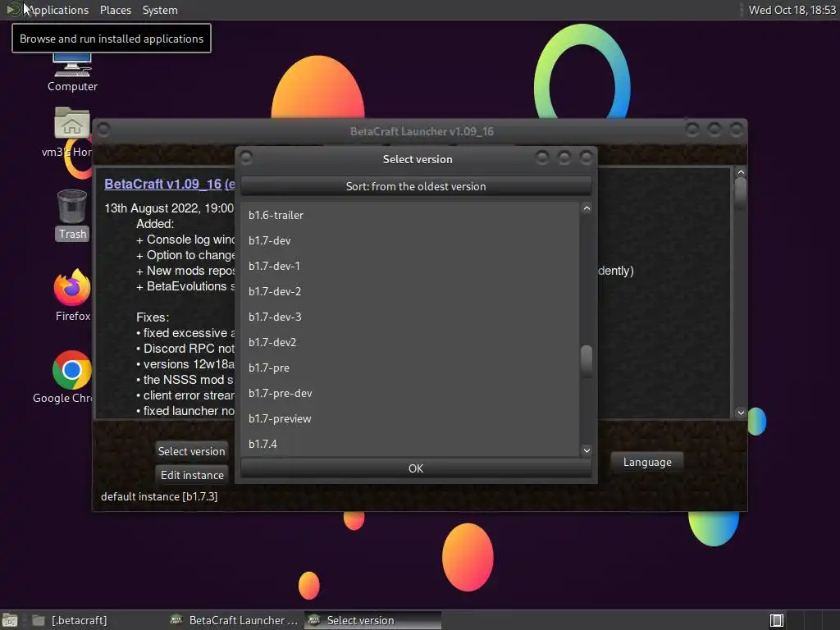Confirm selection with the OK button
840x630 pixels.
[x=416, y=468]
